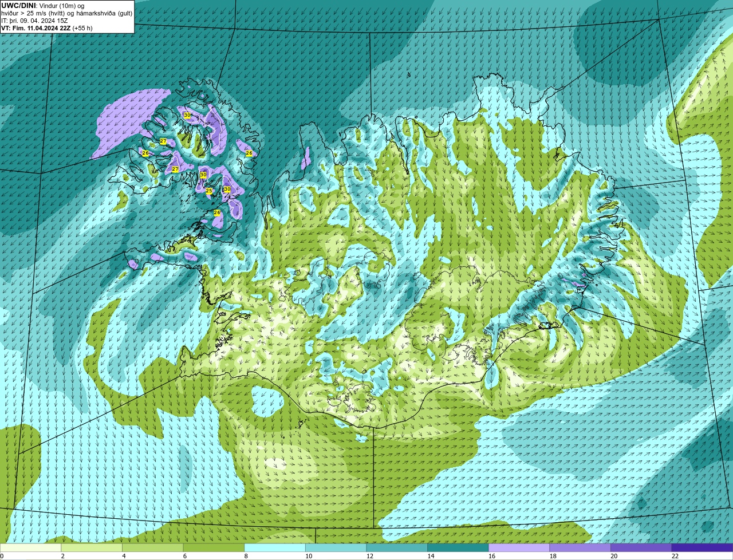Click the 16–18 m/s lavender legend swatch
The image size is (733, 560).
point(519,548)
